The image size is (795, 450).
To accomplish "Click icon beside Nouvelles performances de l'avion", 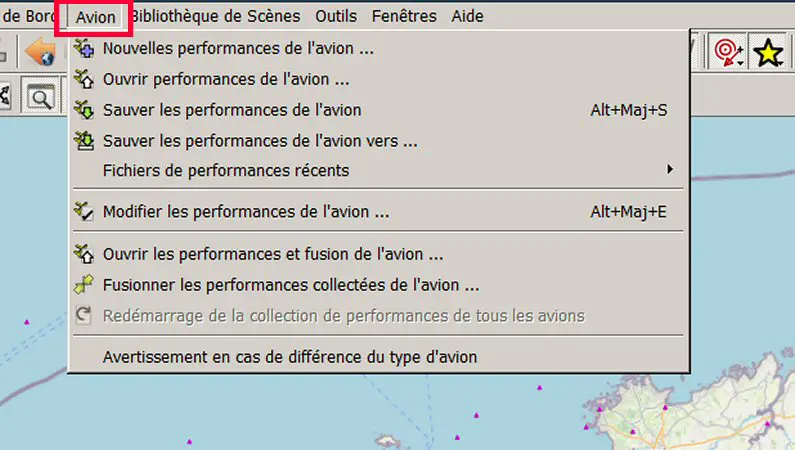I will point(84,48).
